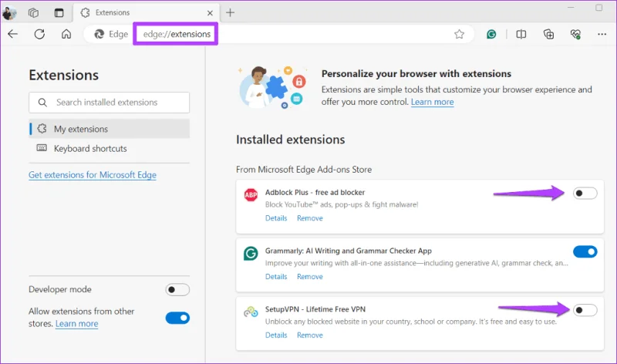The image size is (617, 364).
Task: Click Learn more about other stores
Action: tap(76, 323)
